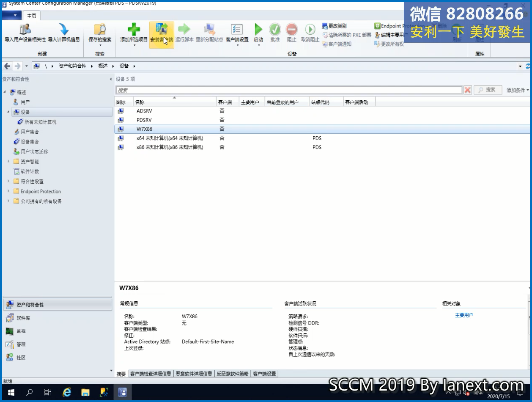Click Import User Device Affinity (导入用户设备相关性)

25,33
